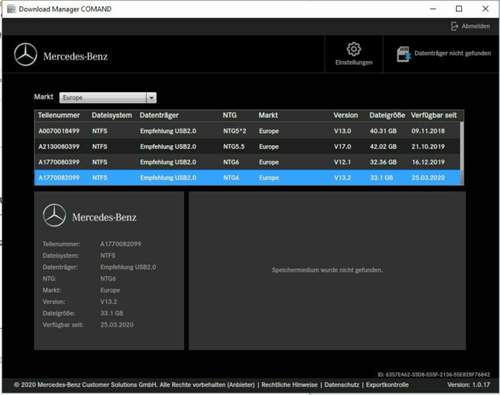Click Dateigröße value 33.1 GB in details
Image resolution: width=500 pixels, height=395 pixels.
tap(112, 313)
